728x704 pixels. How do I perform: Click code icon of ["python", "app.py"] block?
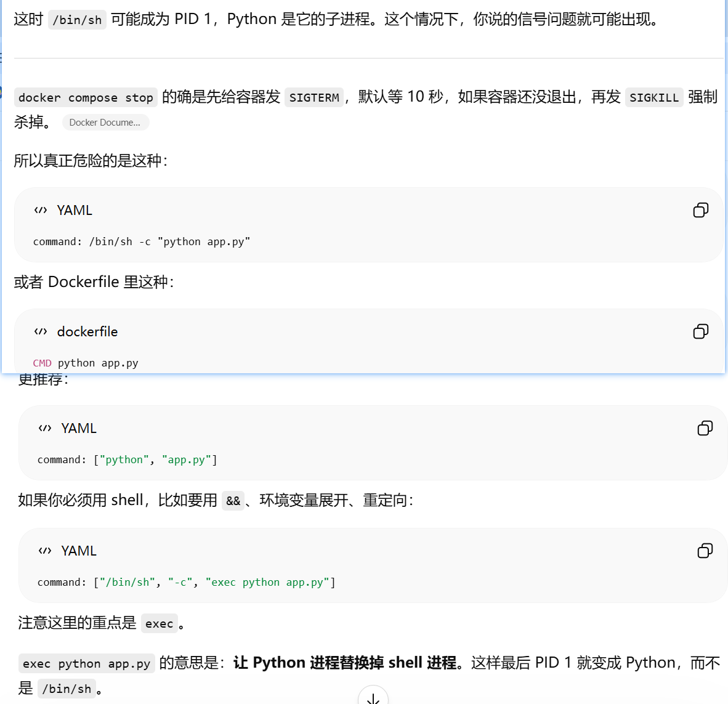click(45, 428)
